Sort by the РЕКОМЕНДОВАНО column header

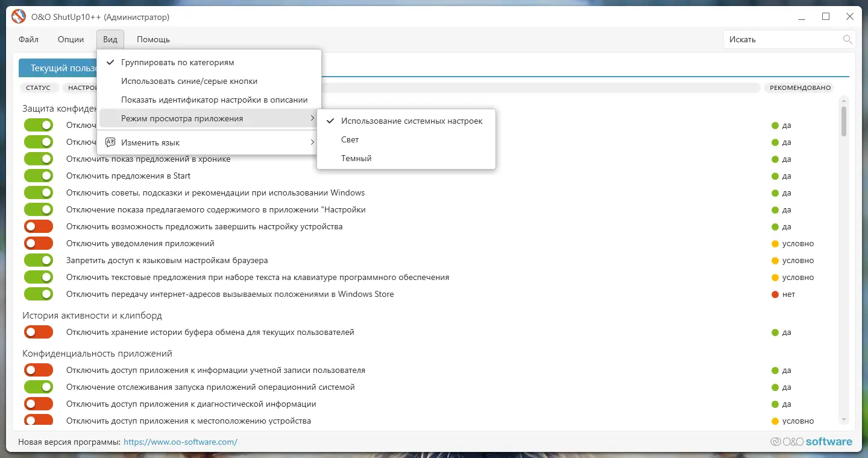pos(800,88)
